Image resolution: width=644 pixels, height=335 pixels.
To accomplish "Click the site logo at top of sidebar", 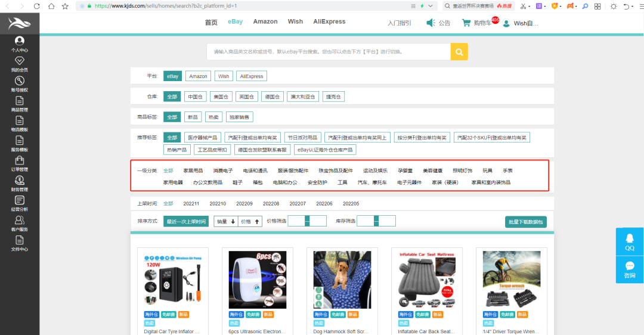I will point(19,23).
